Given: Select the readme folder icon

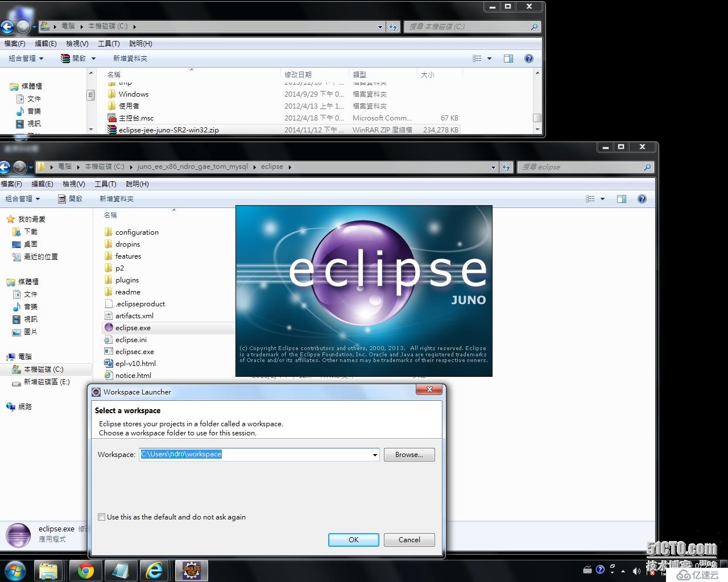Looking at the screenshot, I should (109, 292).
